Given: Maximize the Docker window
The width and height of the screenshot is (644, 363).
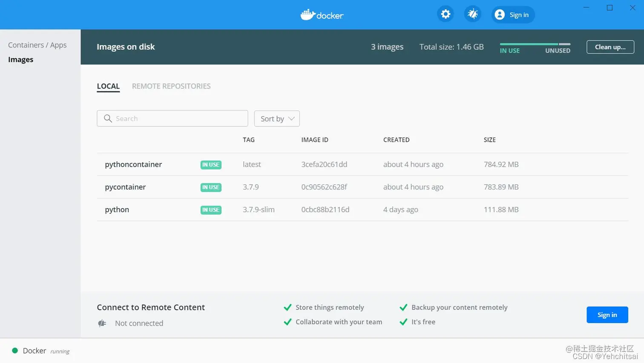Looking at the screenshot, I should [609, 8].
